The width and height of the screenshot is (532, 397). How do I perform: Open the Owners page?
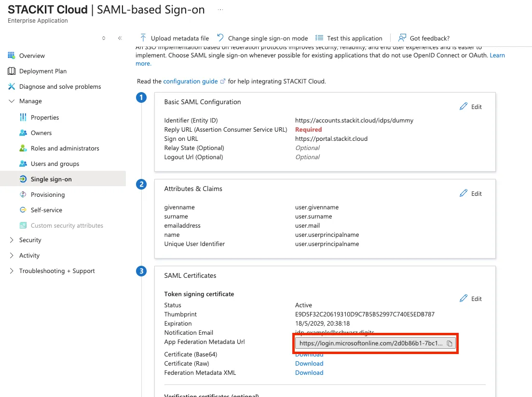pyautogui.click(x=41, y=133)
